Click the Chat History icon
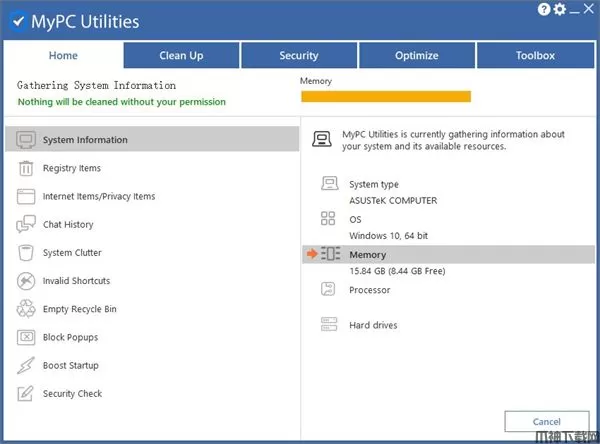 (26, 225)
